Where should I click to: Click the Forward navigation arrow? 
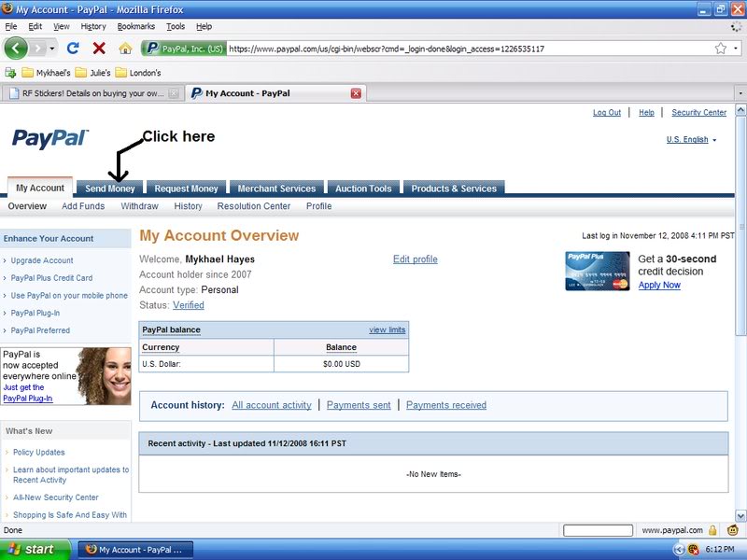38,49
